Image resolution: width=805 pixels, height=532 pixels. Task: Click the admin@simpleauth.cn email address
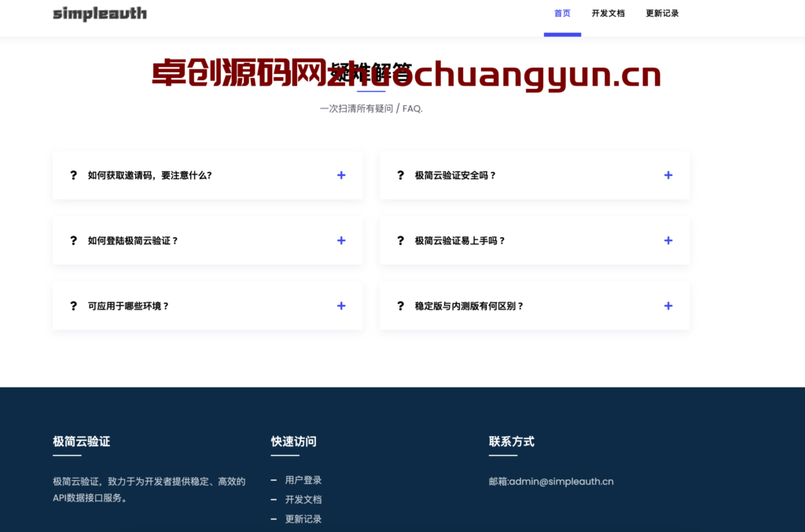coord(561,481)
